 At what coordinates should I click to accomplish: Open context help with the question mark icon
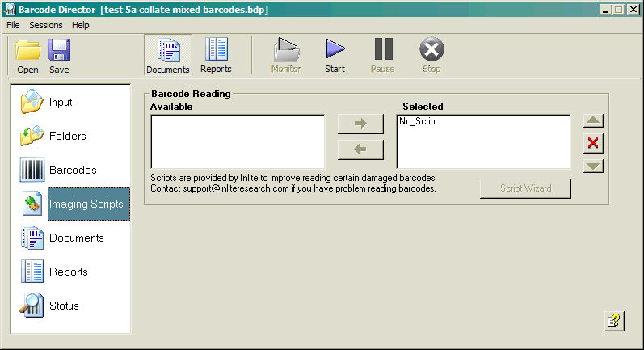coord(614,321)
